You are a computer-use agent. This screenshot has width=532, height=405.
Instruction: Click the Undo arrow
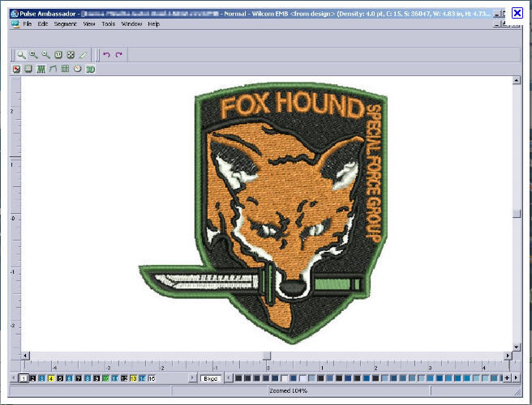click(106, 55)
